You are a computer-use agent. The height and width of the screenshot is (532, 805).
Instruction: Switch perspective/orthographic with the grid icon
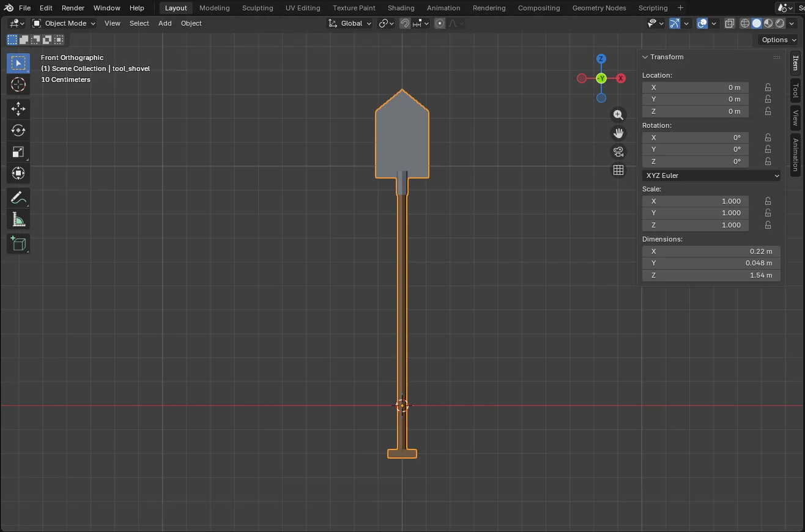click(618, 170)
